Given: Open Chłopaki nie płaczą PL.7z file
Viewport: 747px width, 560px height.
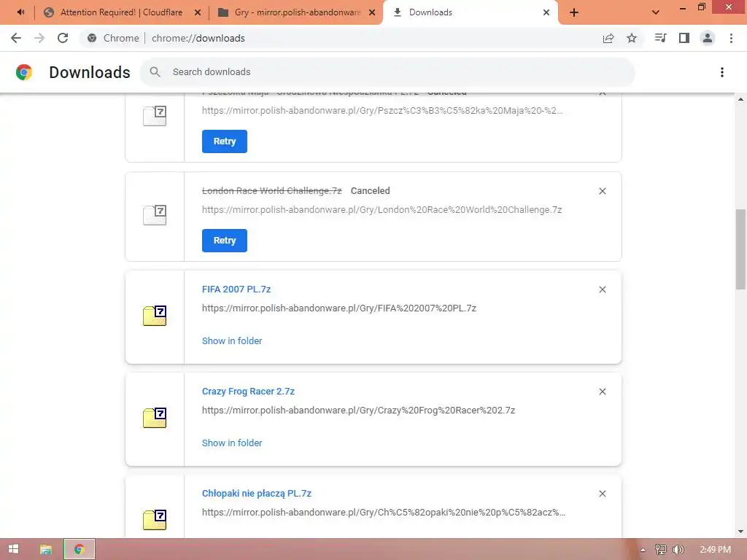Looking at the screenshot, I should point(256,494).
